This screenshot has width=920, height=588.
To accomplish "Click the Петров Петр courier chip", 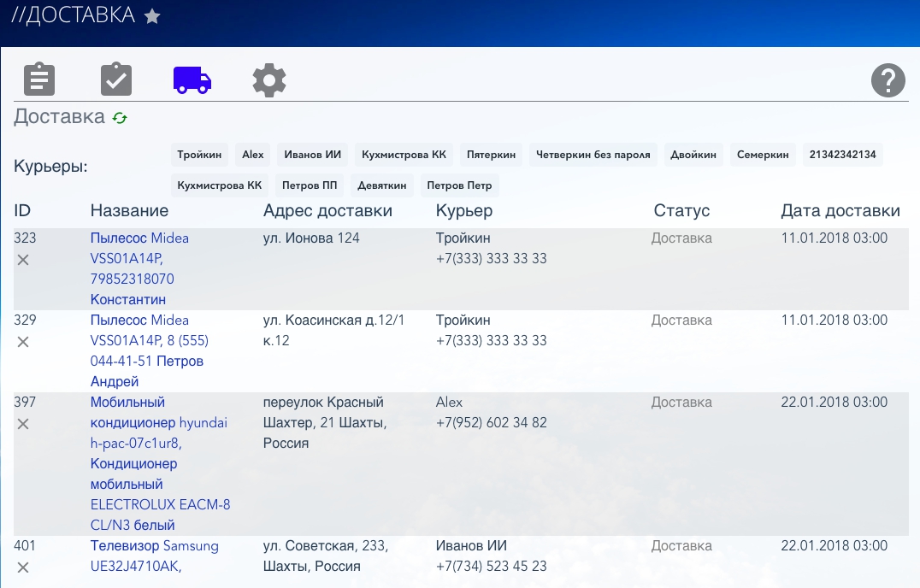I will pos(459,185).
